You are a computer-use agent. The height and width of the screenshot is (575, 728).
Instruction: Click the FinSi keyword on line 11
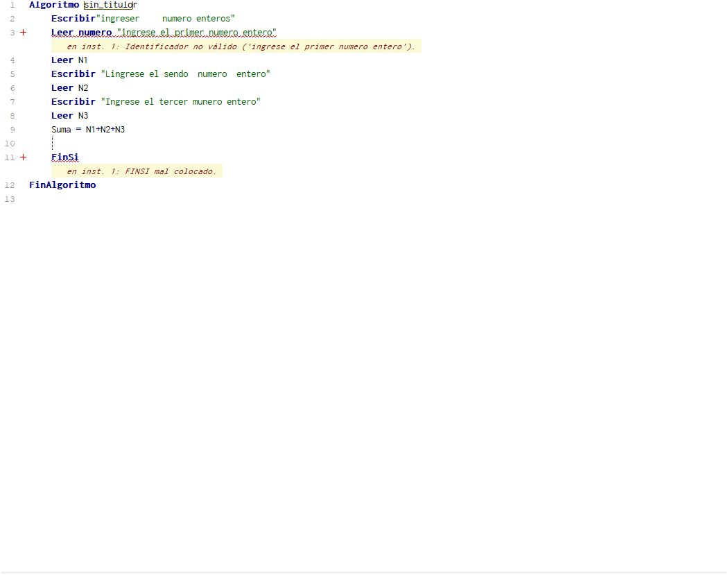coord(64,157)
